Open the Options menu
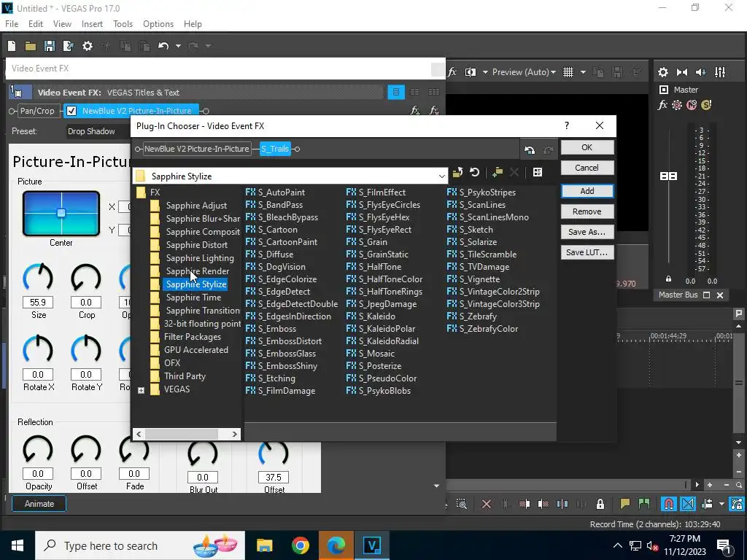The image size is (747, 560). (x=158, y=24)
